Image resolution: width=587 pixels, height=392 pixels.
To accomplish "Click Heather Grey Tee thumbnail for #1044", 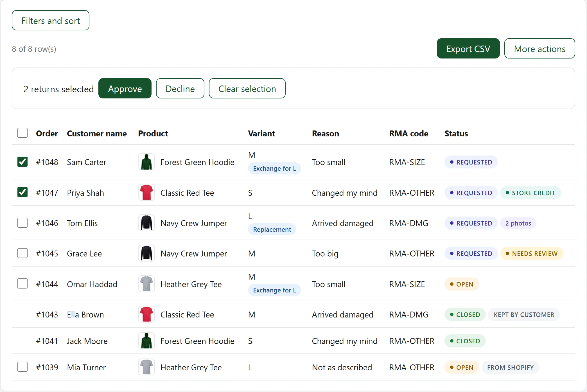I will point(146,284).
